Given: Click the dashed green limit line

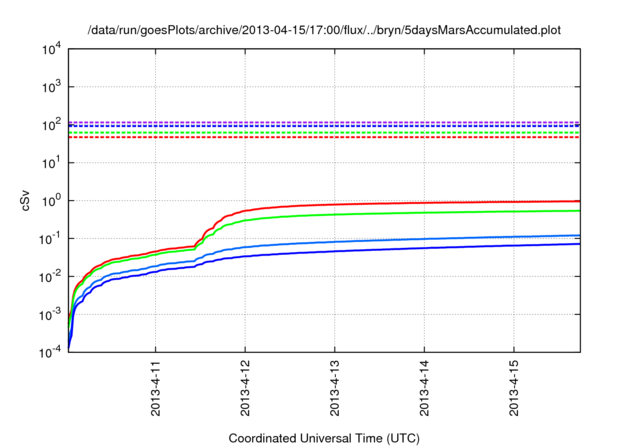Looking at the screenshot, I should point(324,133).
